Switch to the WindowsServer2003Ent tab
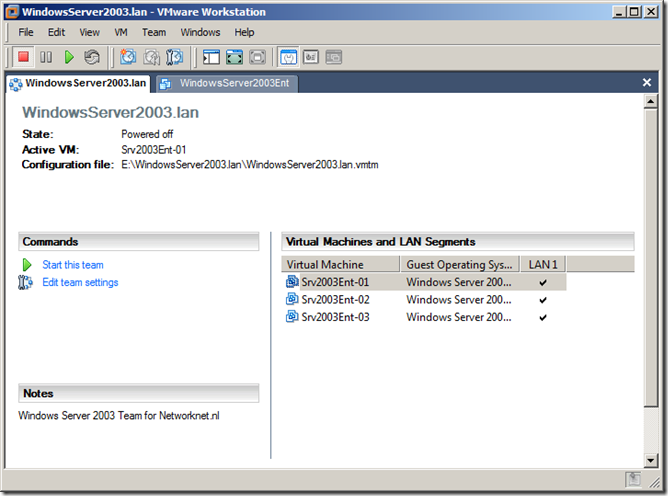This screenshot has height=496, width=668. click(x=227, y=83)
